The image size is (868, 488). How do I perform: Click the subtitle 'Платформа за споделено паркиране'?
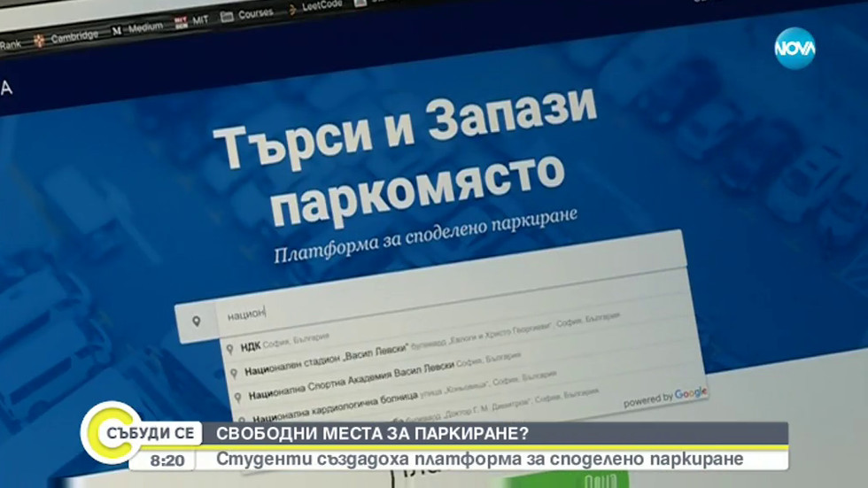(x=425, y=236)
